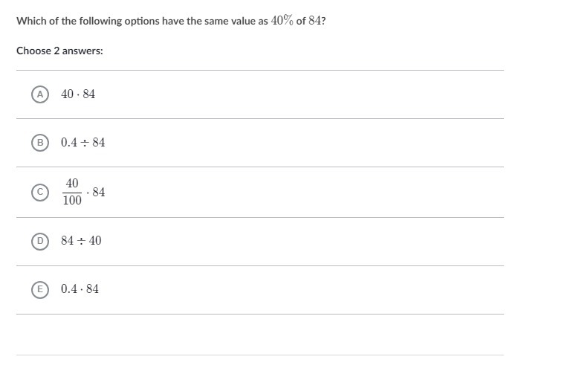Click the fraction 40 over 100
The image size is (588, 374).
coord(72,192)
